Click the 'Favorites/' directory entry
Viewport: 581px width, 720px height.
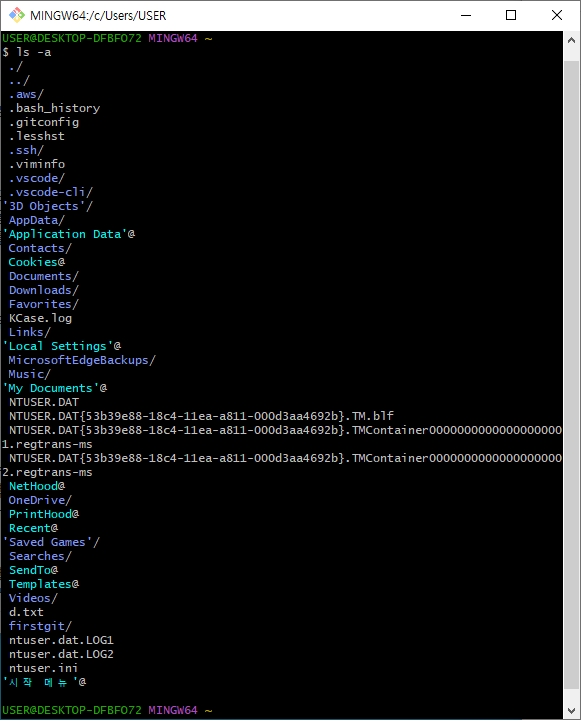[x=44, y=304]
